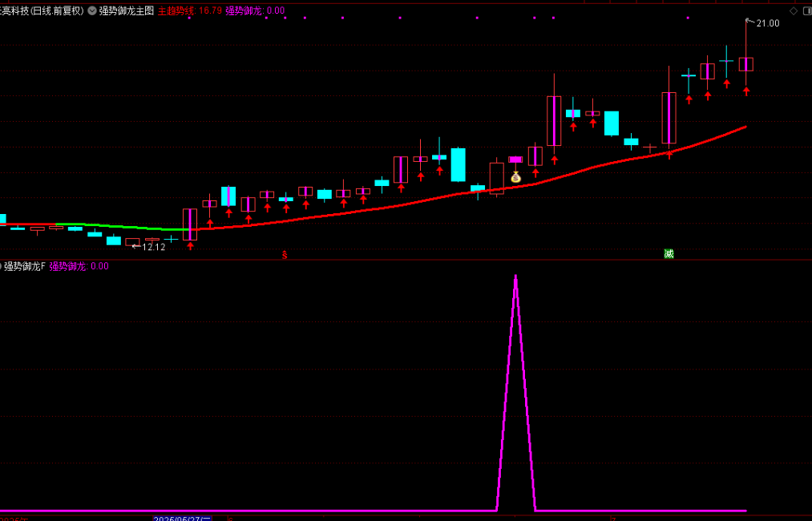Click the 21.00 high price label

(x=767, y=24)
